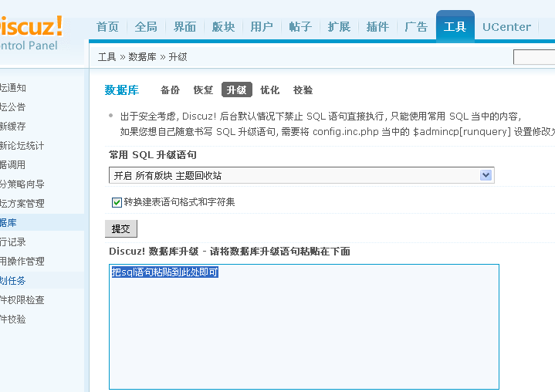555x392 pixels.
Task: Open the 更新缓存 sidebar item
Action: coord(13,127)
